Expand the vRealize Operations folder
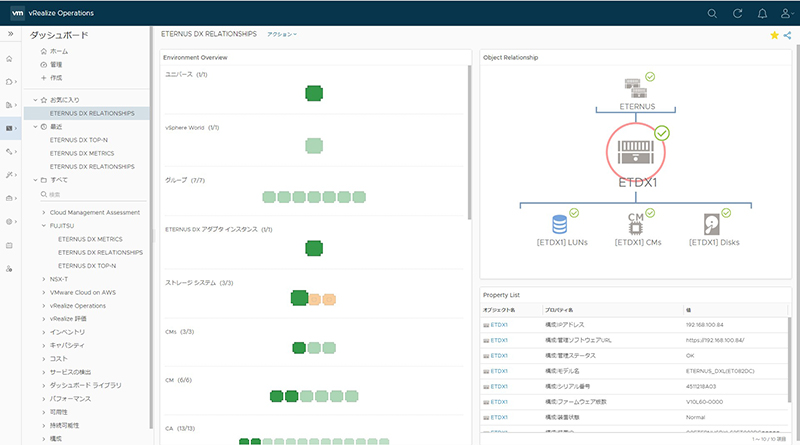This screenshot has height=445, width=800. 43,306
